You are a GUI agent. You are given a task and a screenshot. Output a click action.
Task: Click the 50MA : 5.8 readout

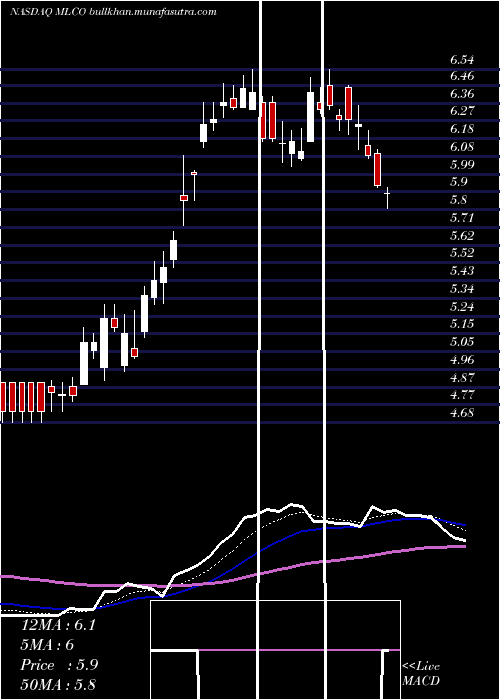click(58, 684)
